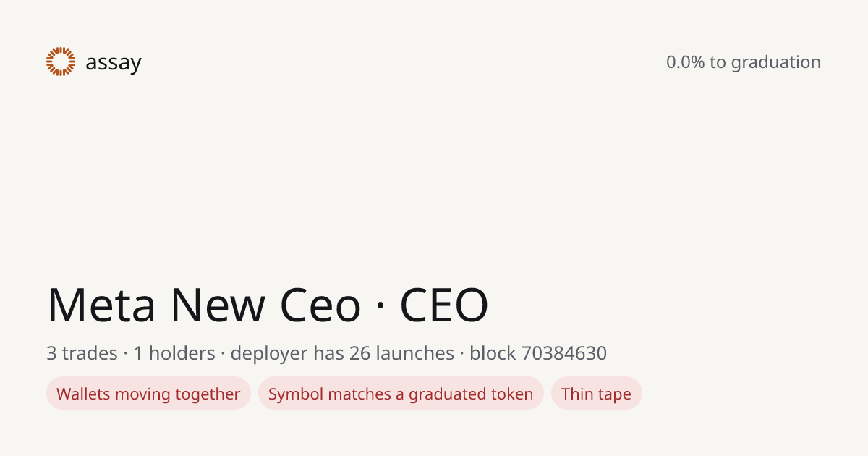Click the Thin tape tag
Image resolution: width=868 pixels, height=456 pixels.
[x=596, y=394]
